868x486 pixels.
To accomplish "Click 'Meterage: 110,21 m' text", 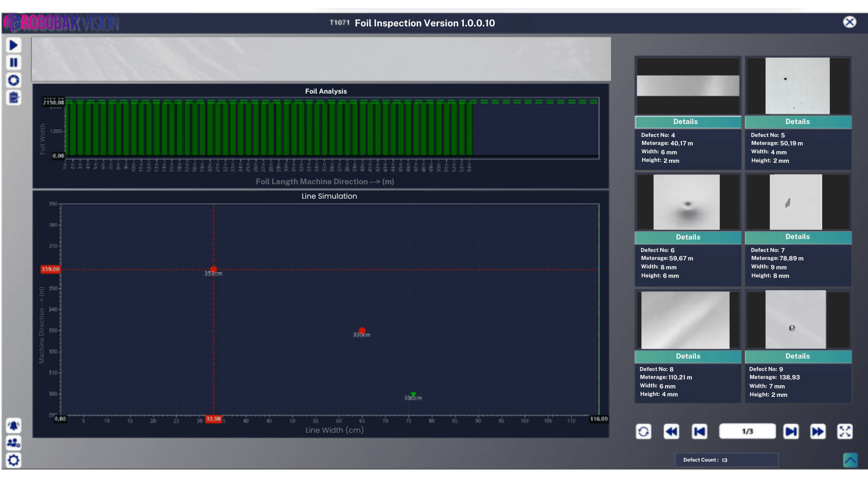I will [x=666, y=377].
